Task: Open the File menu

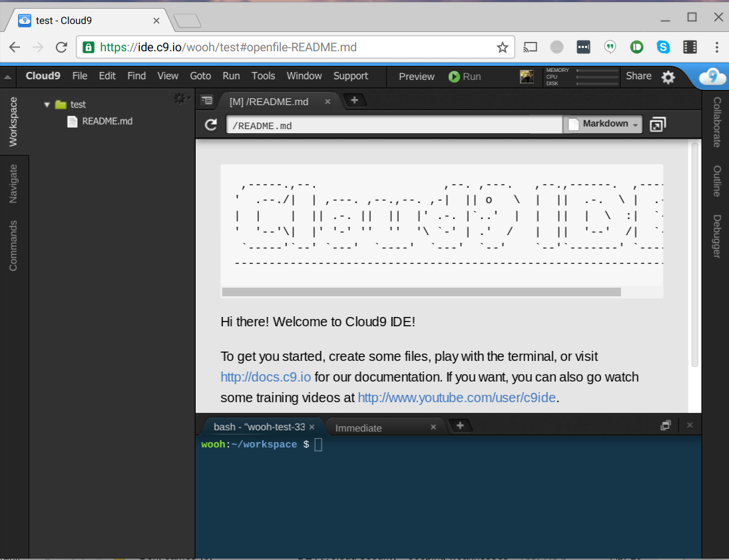Action: point(79,77)
